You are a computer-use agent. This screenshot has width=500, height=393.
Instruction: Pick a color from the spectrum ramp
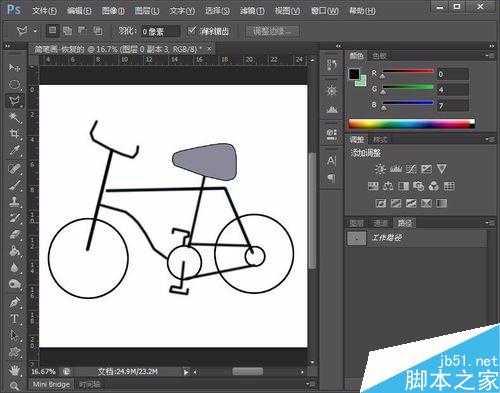click(x=412, y=124)
